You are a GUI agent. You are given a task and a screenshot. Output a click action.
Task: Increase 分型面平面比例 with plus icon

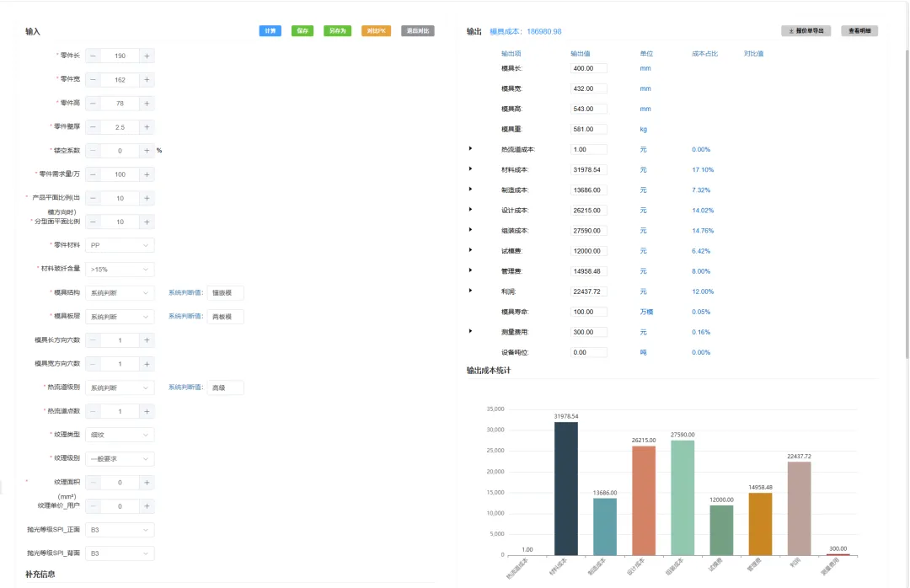point(147,222)
